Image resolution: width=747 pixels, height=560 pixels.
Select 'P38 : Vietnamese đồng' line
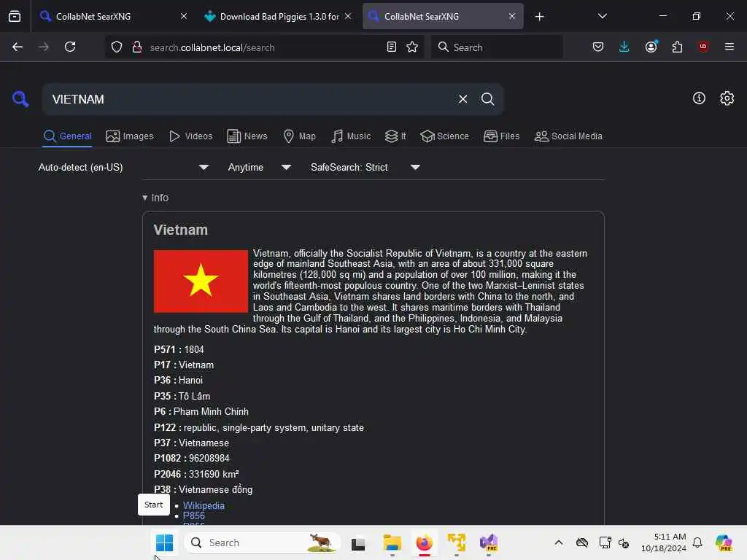[x=203, y=489]
